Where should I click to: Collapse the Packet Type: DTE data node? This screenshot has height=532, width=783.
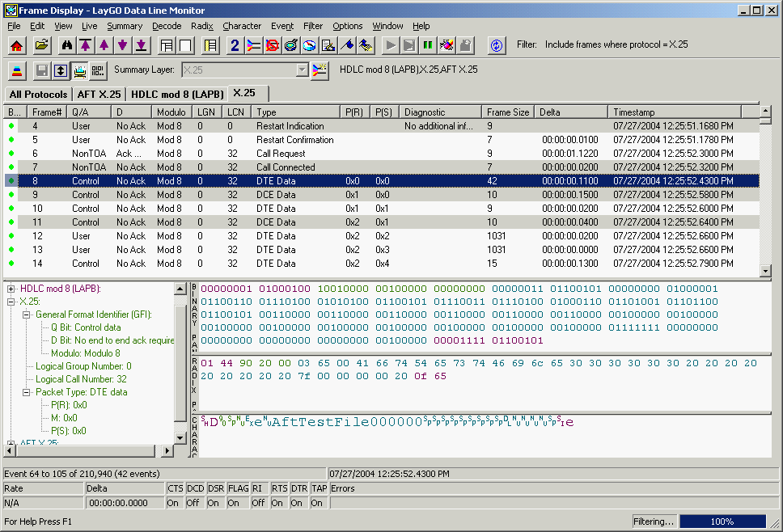coord(27,393)
